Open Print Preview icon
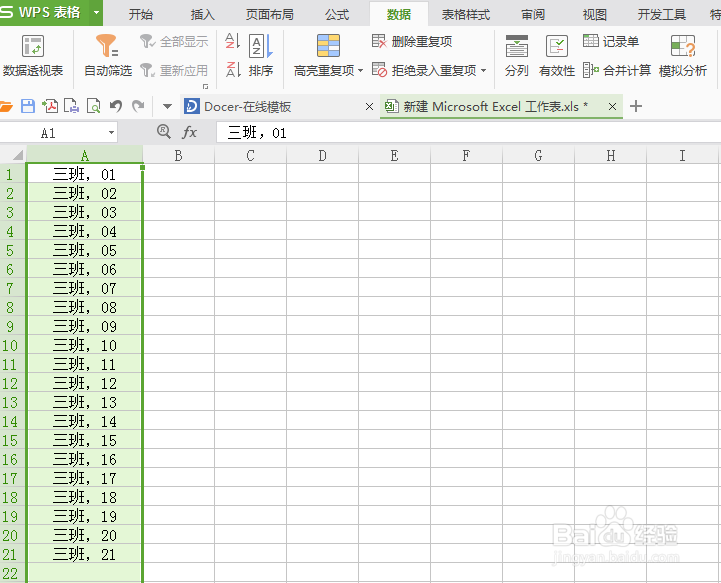 [x=93, y=107]
